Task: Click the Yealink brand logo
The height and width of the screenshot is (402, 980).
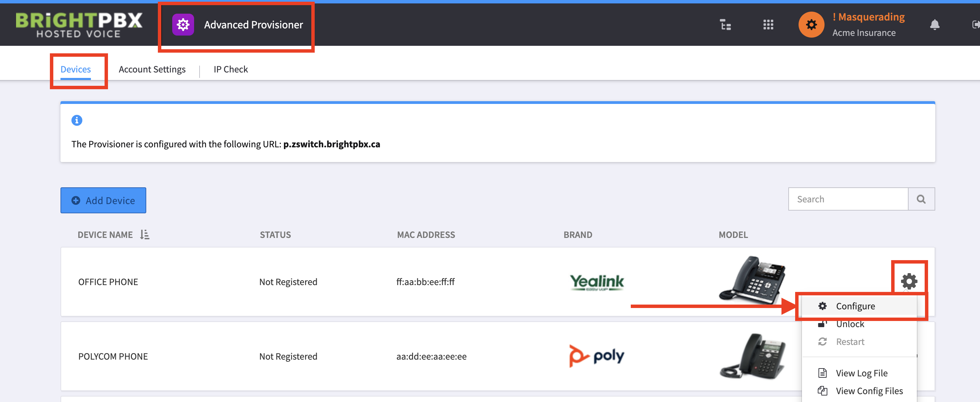Action: (597, 282)
